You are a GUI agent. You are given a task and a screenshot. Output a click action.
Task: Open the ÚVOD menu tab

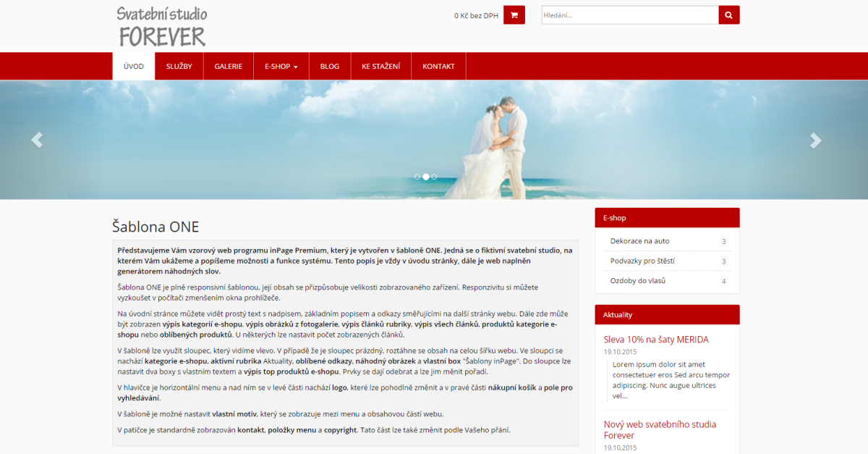[x=134, y=67]
